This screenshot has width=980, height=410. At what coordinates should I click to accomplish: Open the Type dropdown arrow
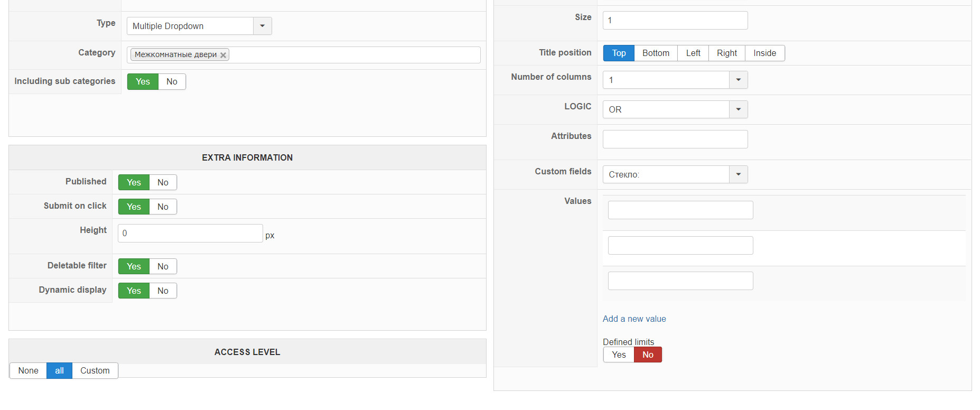point(262,26)
